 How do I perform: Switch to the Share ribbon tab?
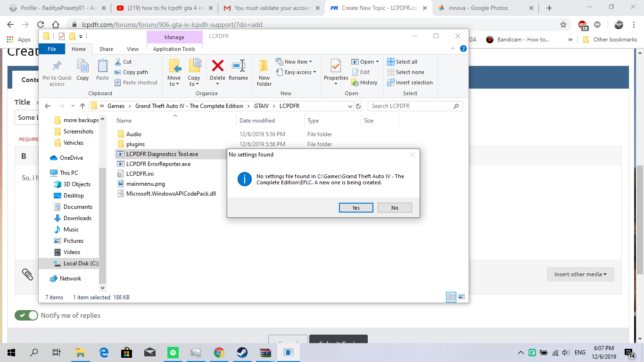pyautogui.click(x=106, y=49)
